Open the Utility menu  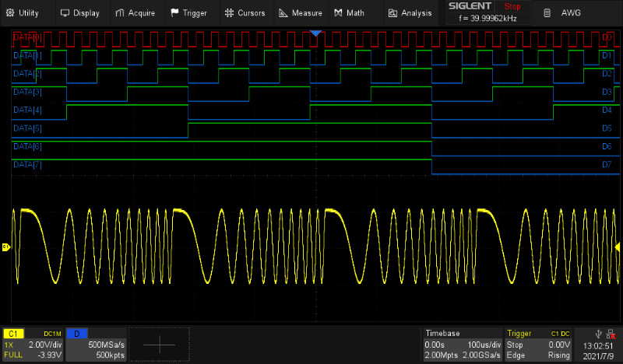[x=22, y=13]
